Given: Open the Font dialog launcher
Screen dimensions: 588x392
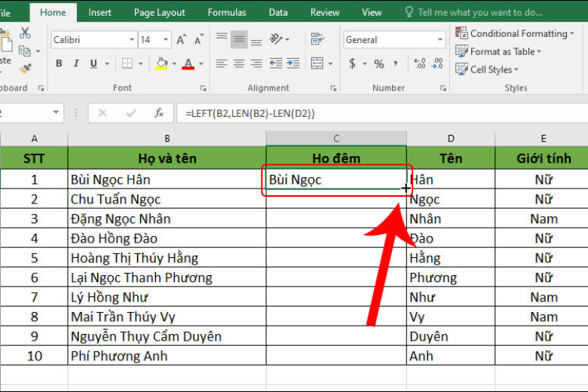Looking at the screenshot, I should pos(204,88).
